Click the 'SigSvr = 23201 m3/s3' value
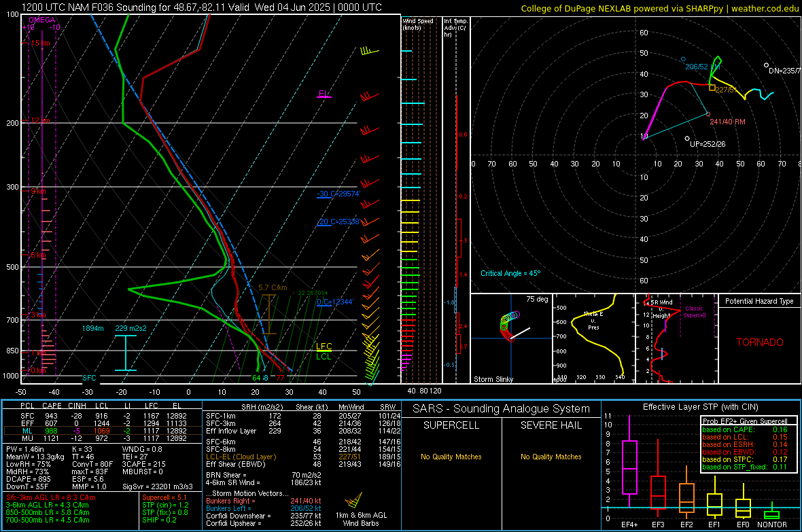 (158, 486)
